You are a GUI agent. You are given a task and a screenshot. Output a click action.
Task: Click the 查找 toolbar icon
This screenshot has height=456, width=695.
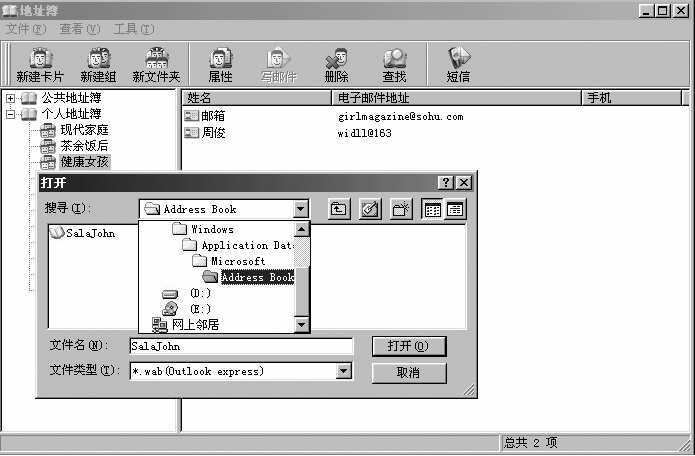point(394,65)
